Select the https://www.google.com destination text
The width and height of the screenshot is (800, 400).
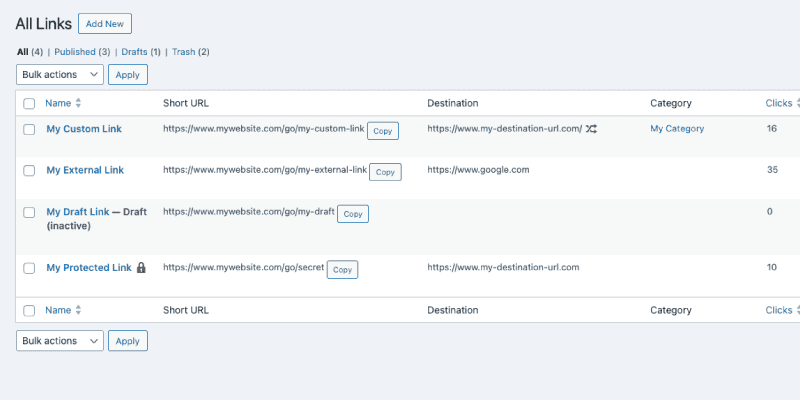point(478,170)
